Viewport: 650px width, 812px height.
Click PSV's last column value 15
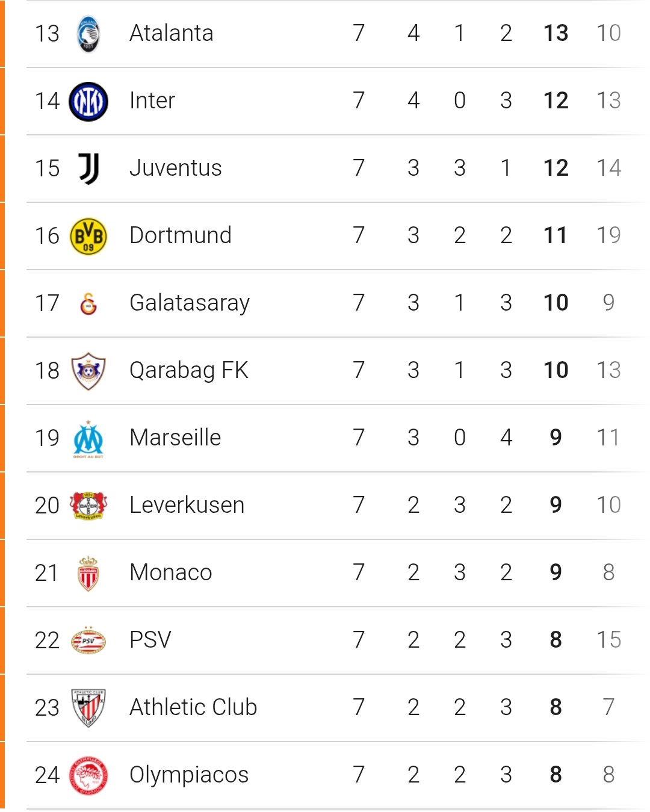(608, 640)
